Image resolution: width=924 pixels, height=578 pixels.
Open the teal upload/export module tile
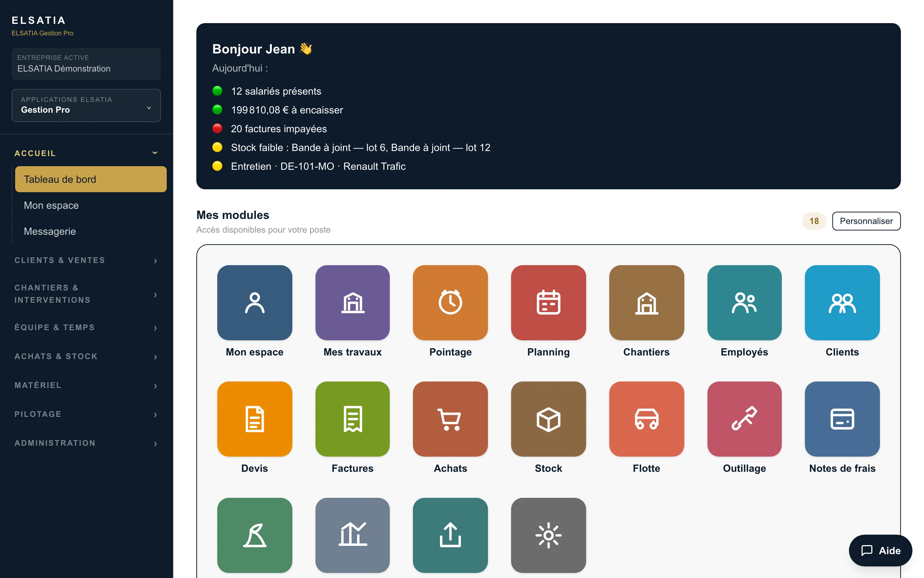(x=450, y=535)
